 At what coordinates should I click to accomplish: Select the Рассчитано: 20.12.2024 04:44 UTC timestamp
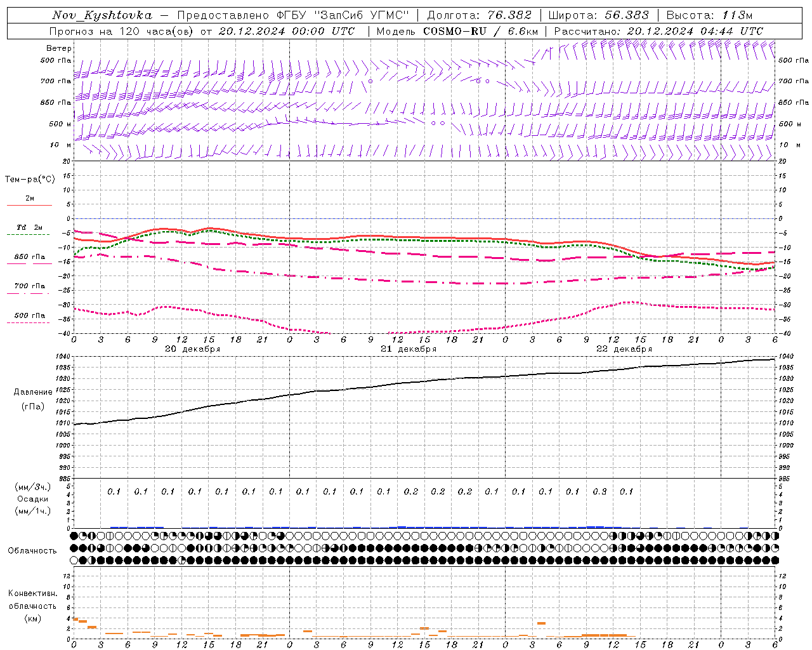click(658, 31)
